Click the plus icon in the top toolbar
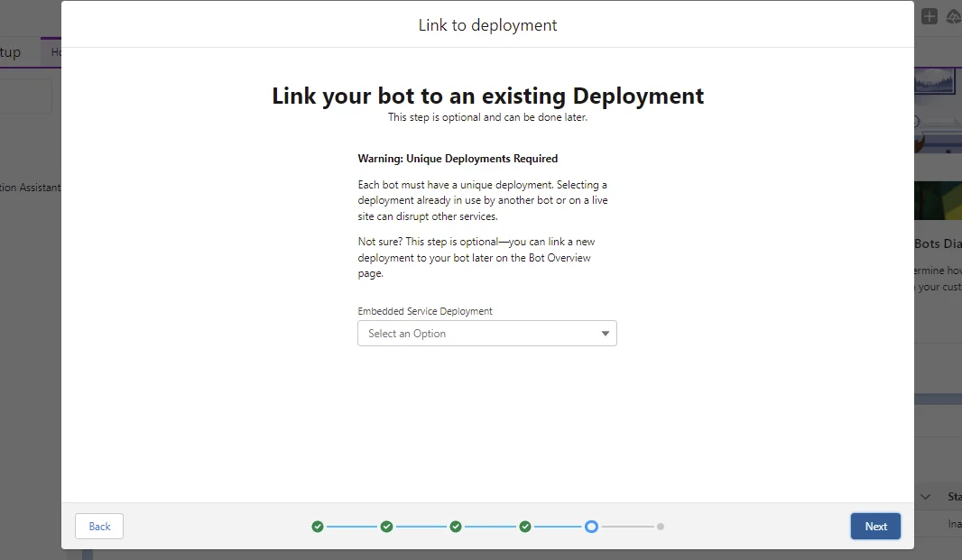This screenshot has height=560, width=962. click(929, 15)
